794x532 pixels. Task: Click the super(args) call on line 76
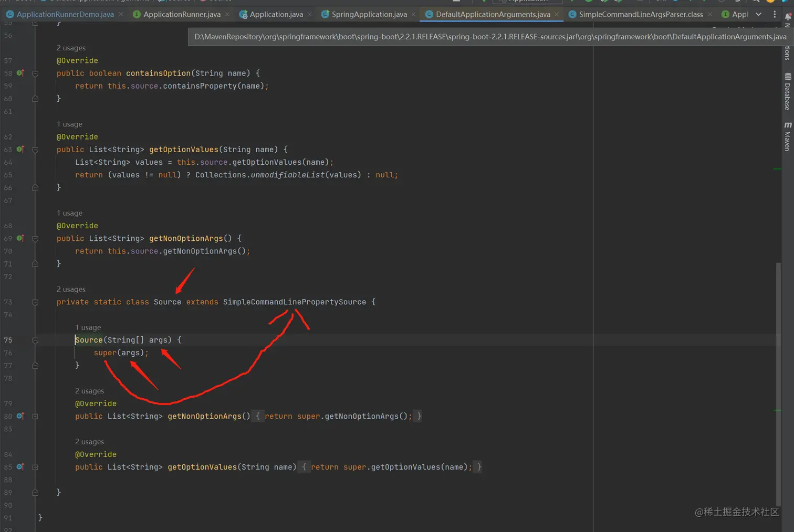[121, 353]
